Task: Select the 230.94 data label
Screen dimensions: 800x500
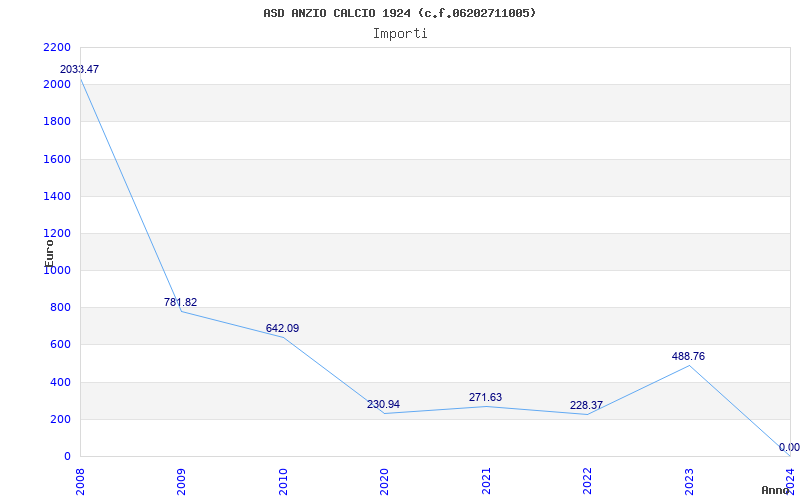Action: 383,405
